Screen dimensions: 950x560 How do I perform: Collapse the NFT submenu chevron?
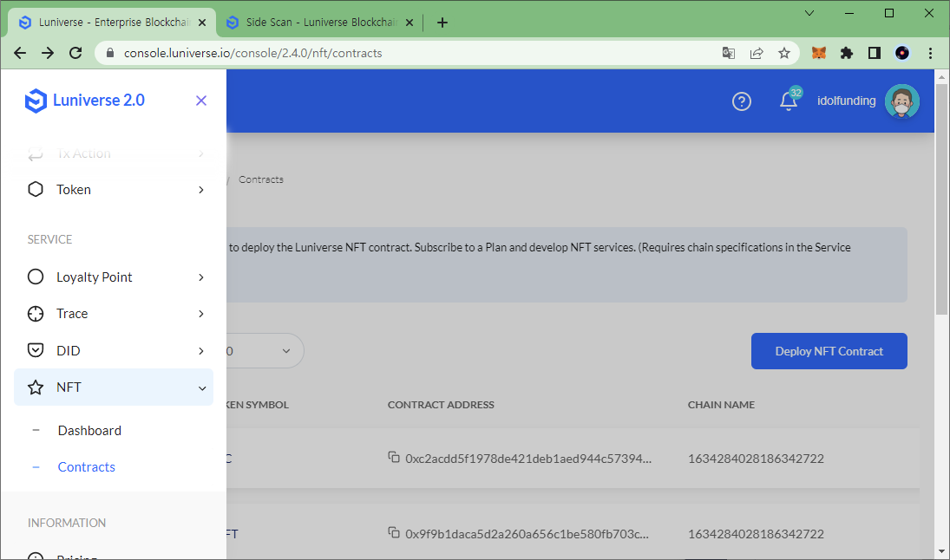(202, 388)
